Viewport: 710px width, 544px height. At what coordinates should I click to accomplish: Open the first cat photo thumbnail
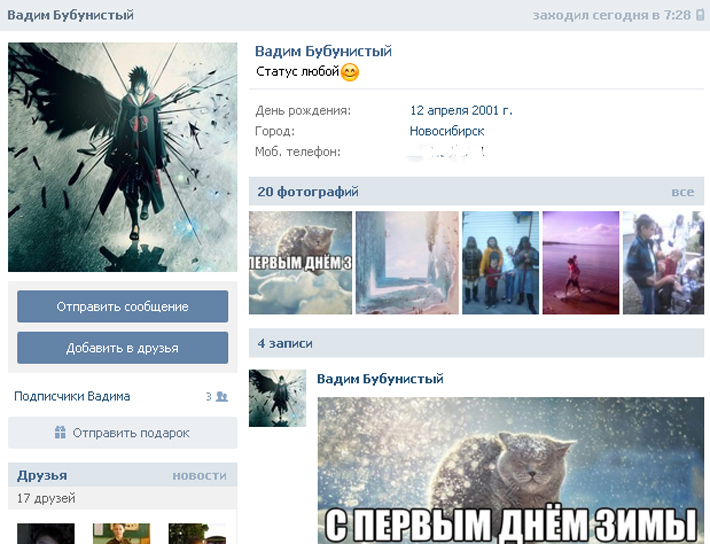300,262
